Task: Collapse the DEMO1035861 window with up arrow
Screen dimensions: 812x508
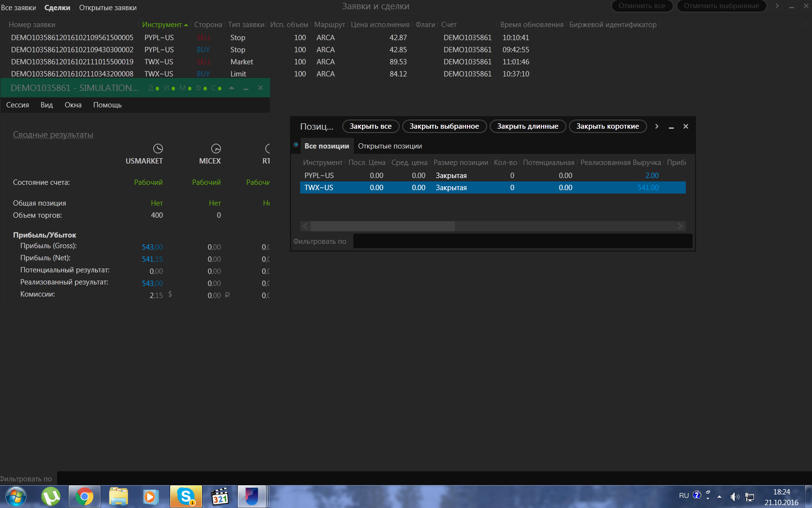Action: point(232,88)
